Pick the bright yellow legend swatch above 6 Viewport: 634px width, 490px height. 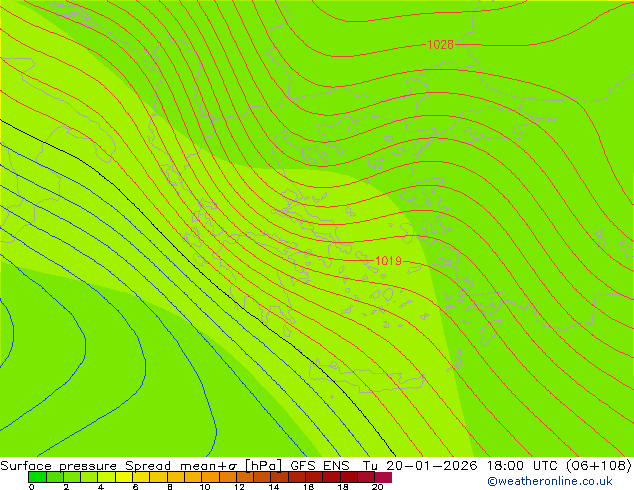point(124,477)
